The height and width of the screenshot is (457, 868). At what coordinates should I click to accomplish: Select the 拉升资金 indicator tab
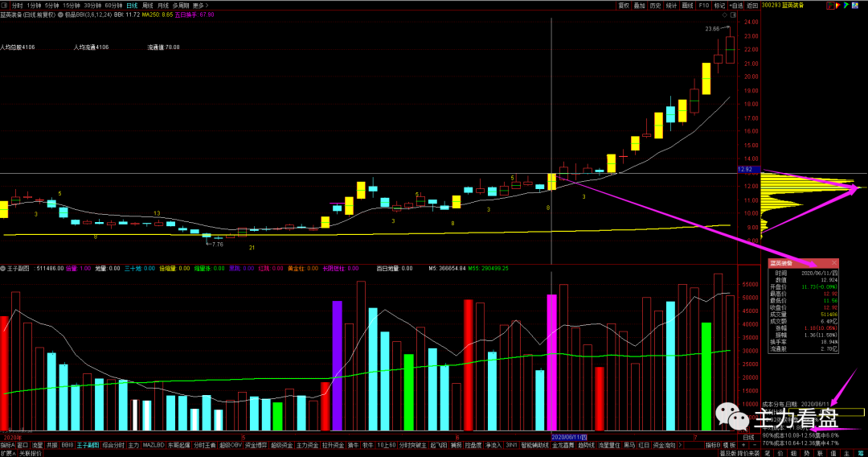[333, 446]
